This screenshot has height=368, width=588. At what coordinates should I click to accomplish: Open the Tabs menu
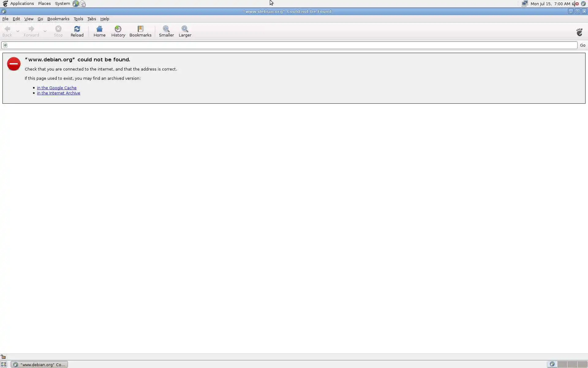click(x=92, y=19)
